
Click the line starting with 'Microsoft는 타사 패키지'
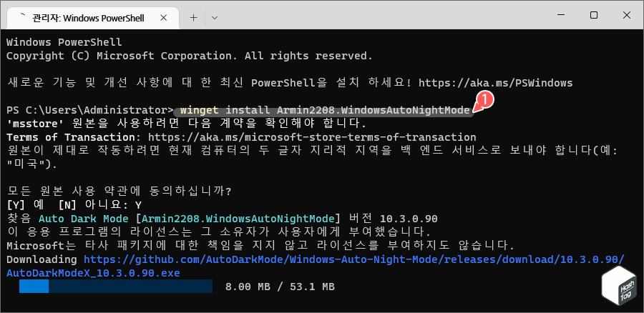pos(260,246)
